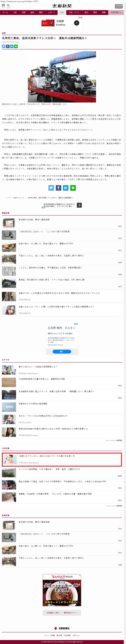126x644 pixels.
Task: Click 京都新聞 logo at page top
Action: click(x=62, y=6)
